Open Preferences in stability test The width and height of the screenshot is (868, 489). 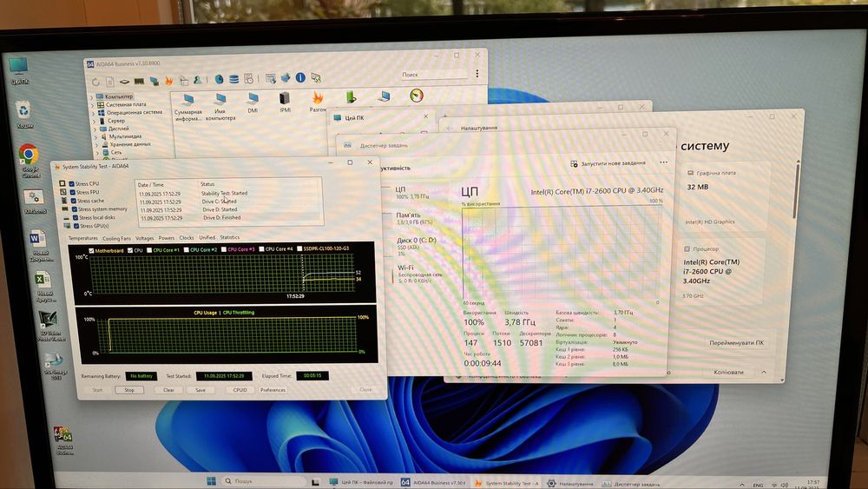click(x=273, y=390)
